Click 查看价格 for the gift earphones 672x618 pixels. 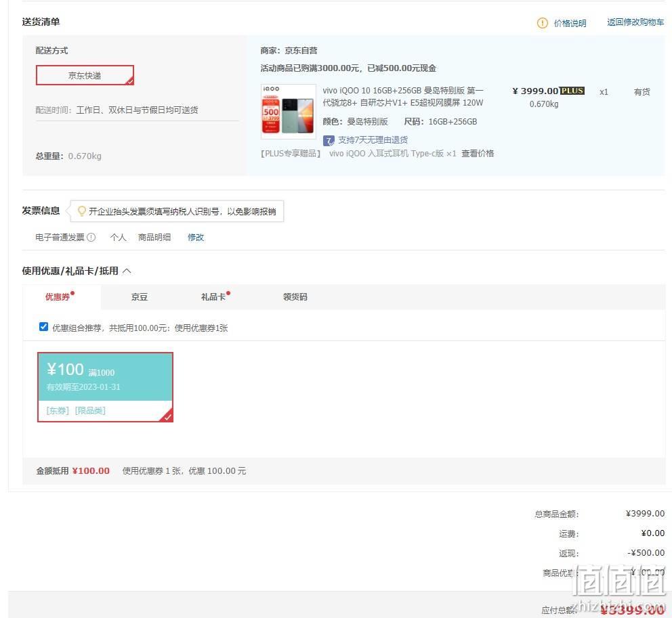tap(478, 154)
